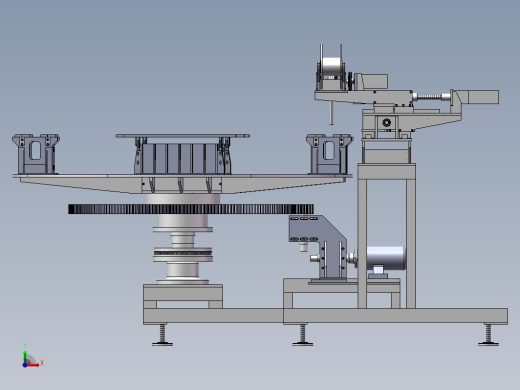Select the rightmost leveling foot under base

(x=488, y=335)
